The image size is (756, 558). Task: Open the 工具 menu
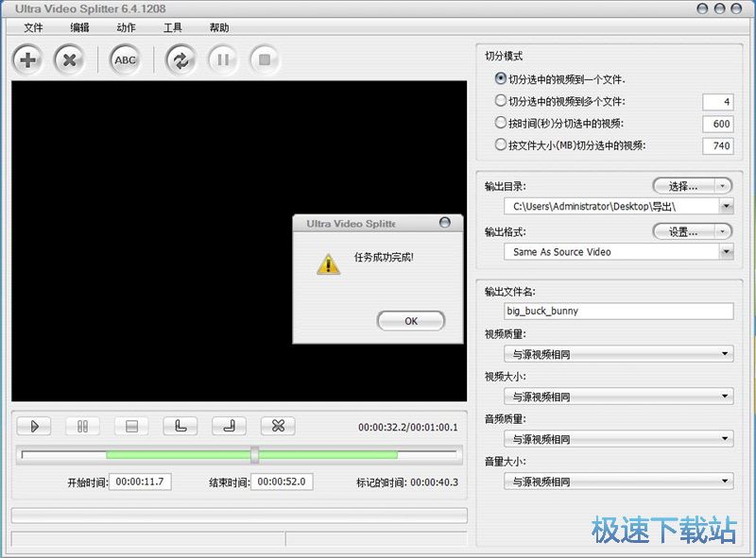click(172, 27)
